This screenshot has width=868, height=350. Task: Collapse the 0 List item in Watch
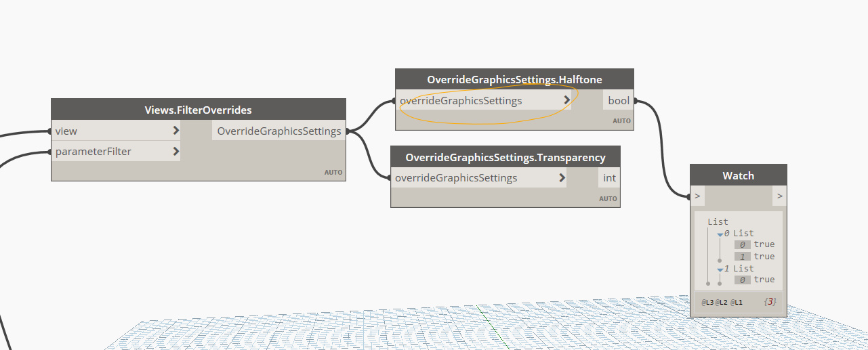(x=720, y=234)
